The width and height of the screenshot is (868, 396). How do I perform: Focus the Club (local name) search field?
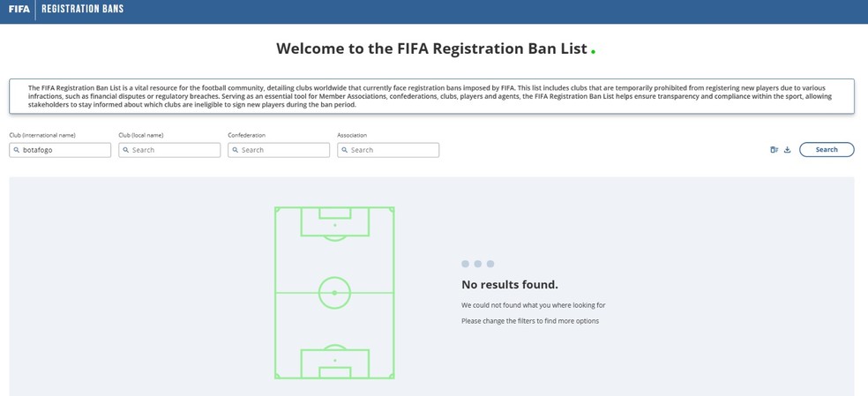[169, 150]
